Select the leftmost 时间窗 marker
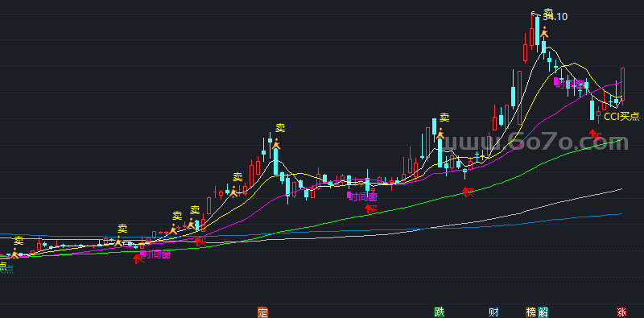Image resolution: width=644 pixels, height=318 pixels. click(x=155, y=254)
